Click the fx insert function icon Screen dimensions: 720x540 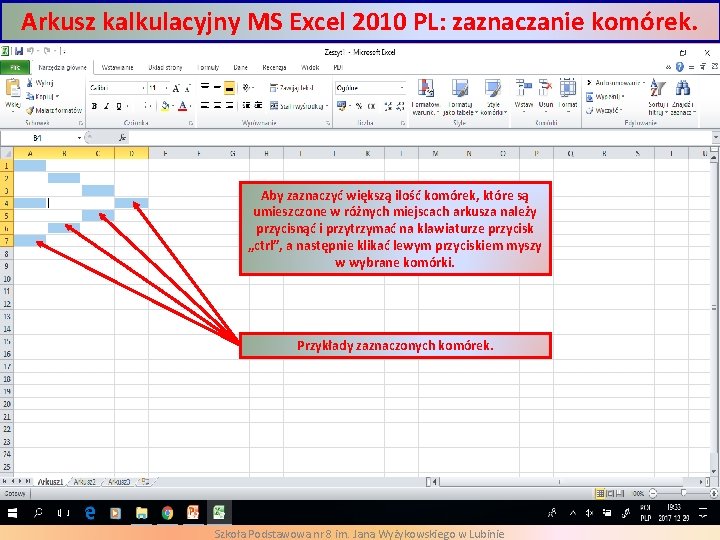[123, 138]
